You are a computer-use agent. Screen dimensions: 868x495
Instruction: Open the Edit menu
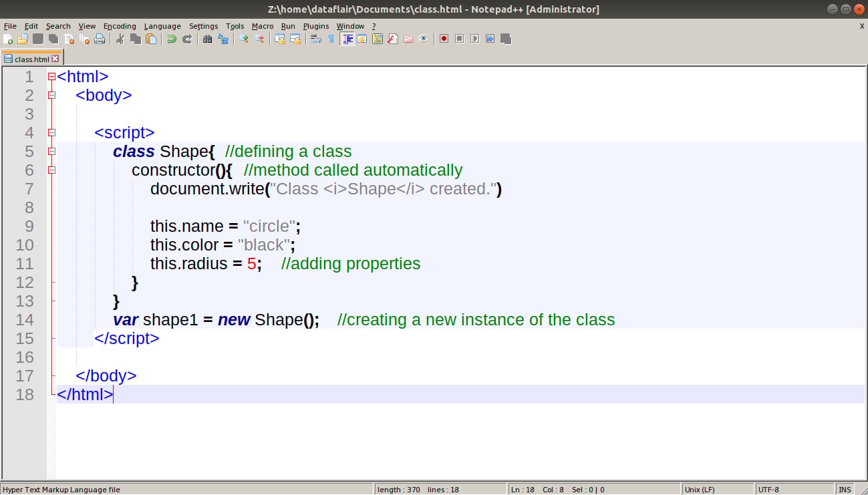click(x=31, y=26)
